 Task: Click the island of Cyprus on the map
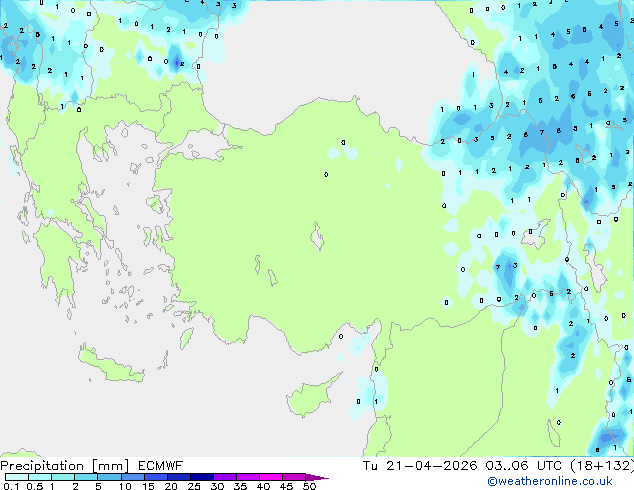(311, 397)
